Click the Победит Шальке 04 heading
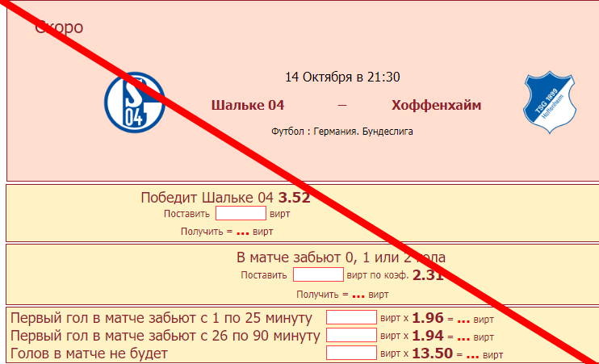599x364 pixels. tap(207, 198)
